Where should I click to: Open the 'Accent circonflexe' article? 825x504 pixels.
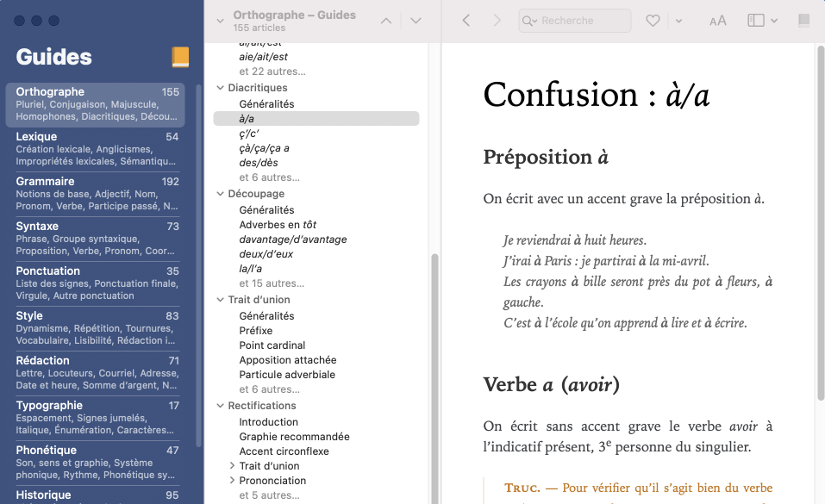[284, 451]
